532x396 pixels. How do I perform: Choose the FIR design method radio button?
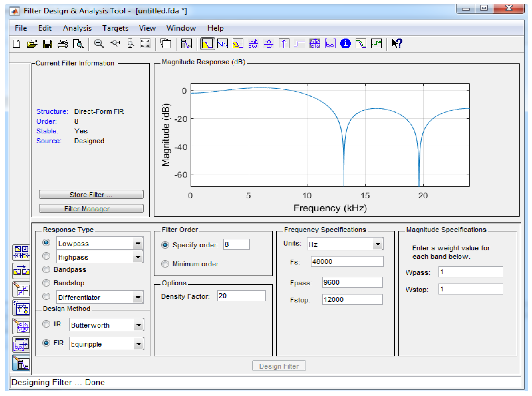pos(46,343)
